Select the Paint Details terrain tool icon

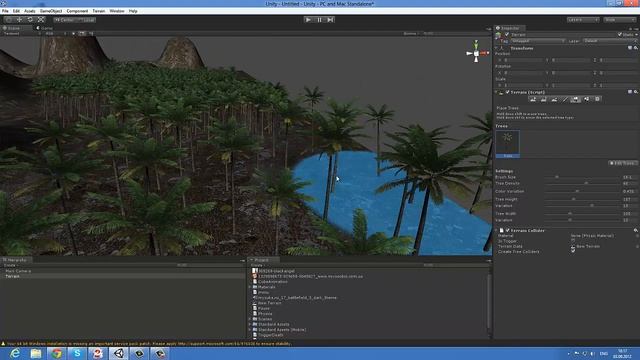587,99
